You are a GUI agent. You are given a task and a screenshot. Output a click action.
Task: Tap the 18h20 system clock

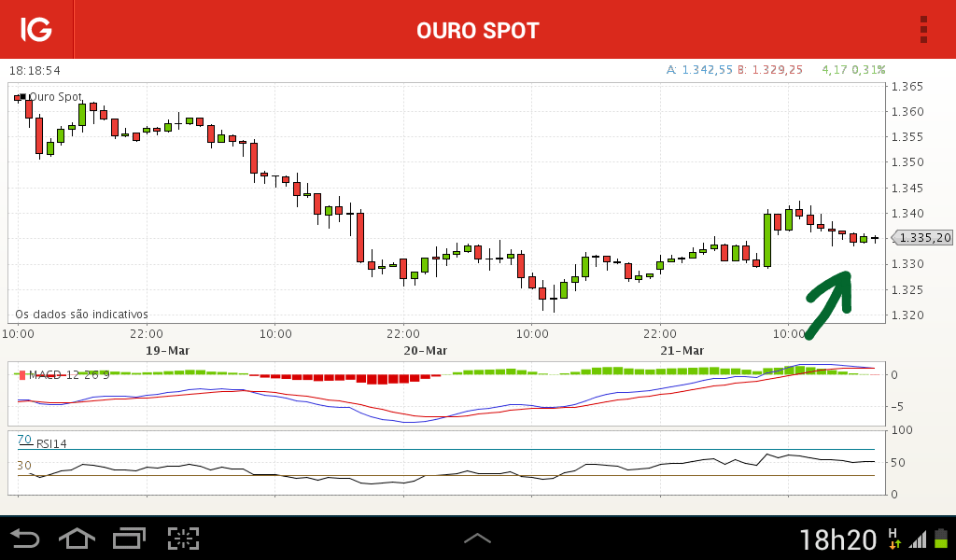point(837,539)
